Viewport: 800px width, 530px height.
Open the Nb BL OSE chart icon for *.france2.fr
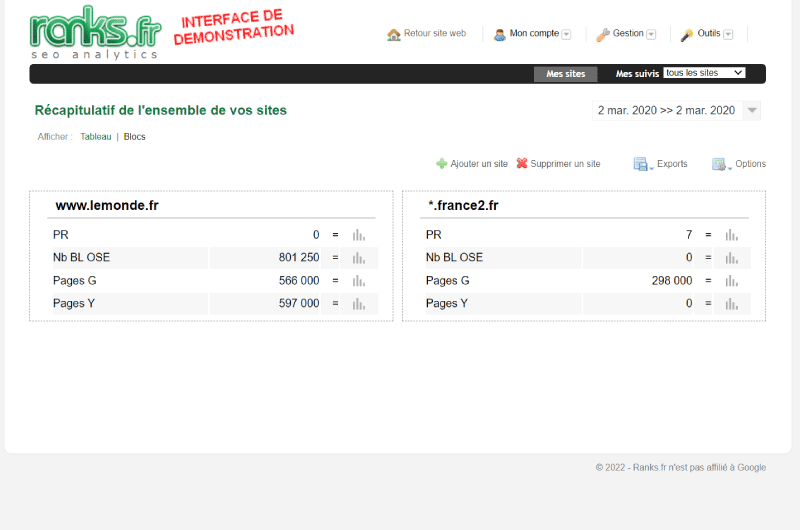(732, 258)
